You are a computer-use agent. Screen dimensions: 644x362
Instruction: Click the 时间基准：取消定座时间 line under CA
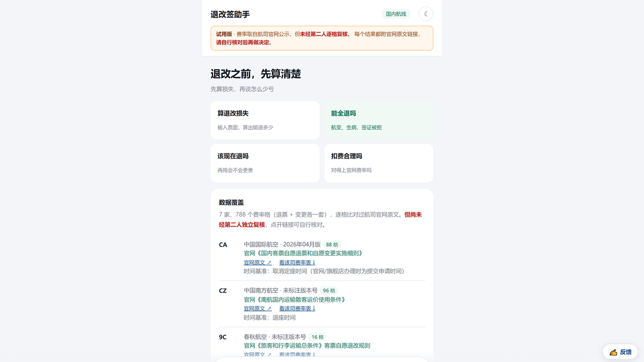click(324, 271)
